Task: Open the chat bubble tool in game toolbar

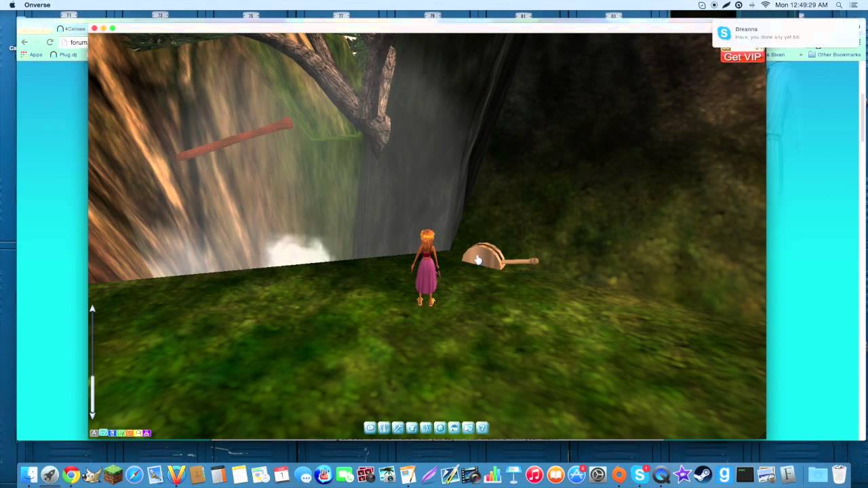Action: pos(370,428)
